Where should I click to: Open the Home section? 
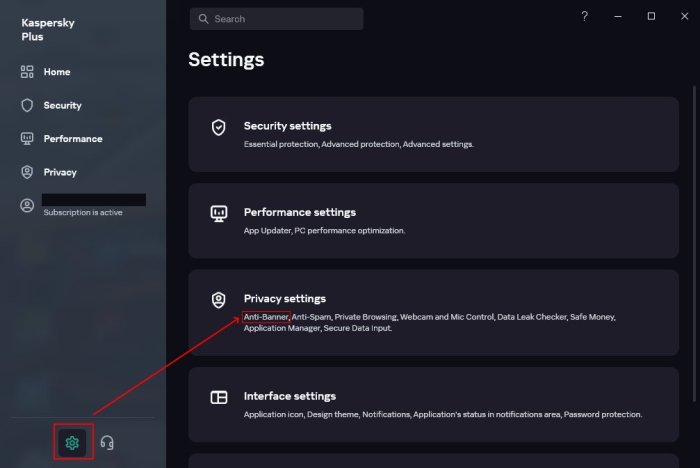[56, 72]
